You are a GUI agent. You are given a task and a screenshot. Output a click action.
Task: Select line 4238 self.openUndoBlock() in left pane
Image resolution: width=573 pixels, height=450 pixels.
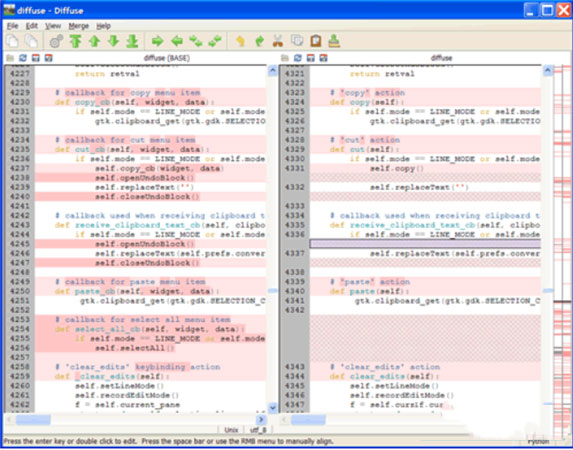tap(151, 178)
